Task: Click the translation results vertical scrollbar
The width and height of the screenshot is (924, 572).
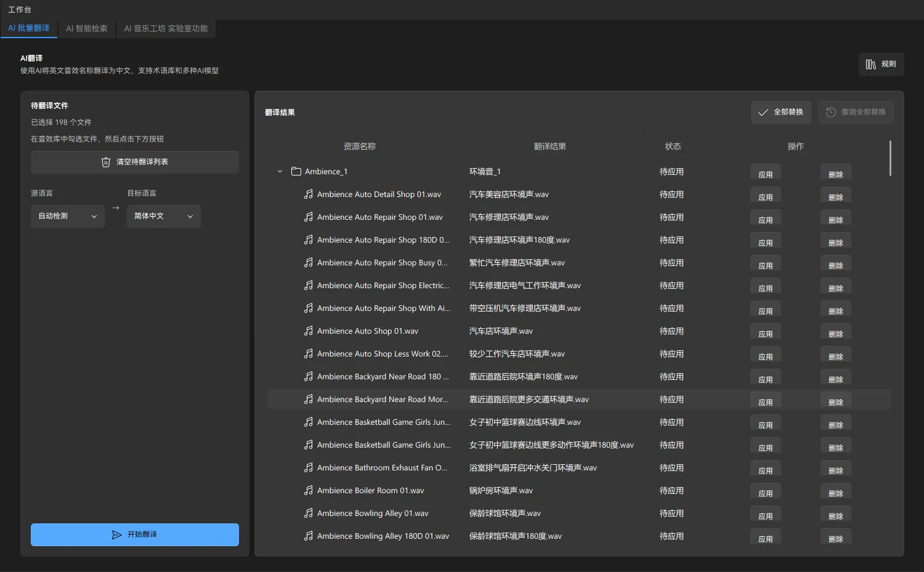Action: [x=890, y=158]
